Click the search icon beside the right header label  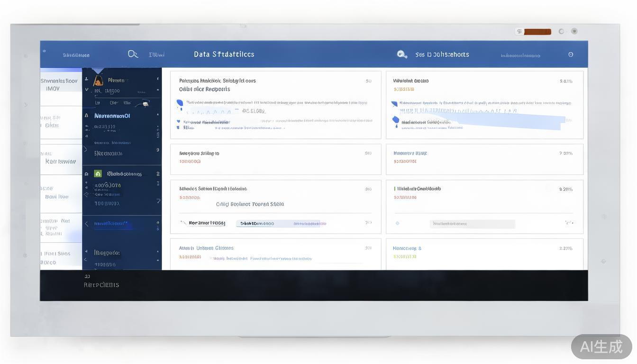[x=402, y=55]
